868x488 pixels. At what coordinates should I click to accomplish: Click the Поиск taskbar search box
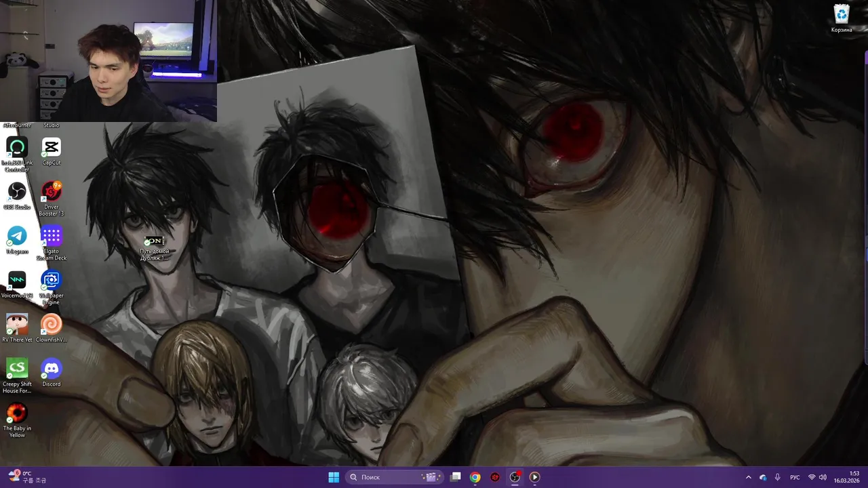(x=394, y=477)
